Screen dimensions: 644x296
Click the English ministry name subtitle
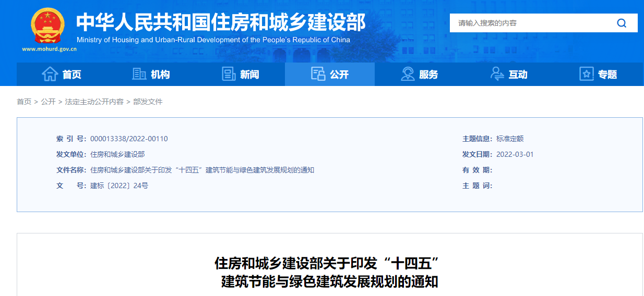(x=213, y=40)
